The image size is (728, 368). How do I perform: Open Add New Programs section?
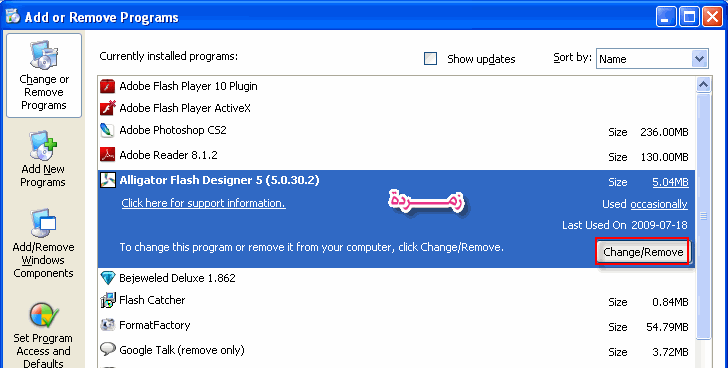(x=43, y=159)
